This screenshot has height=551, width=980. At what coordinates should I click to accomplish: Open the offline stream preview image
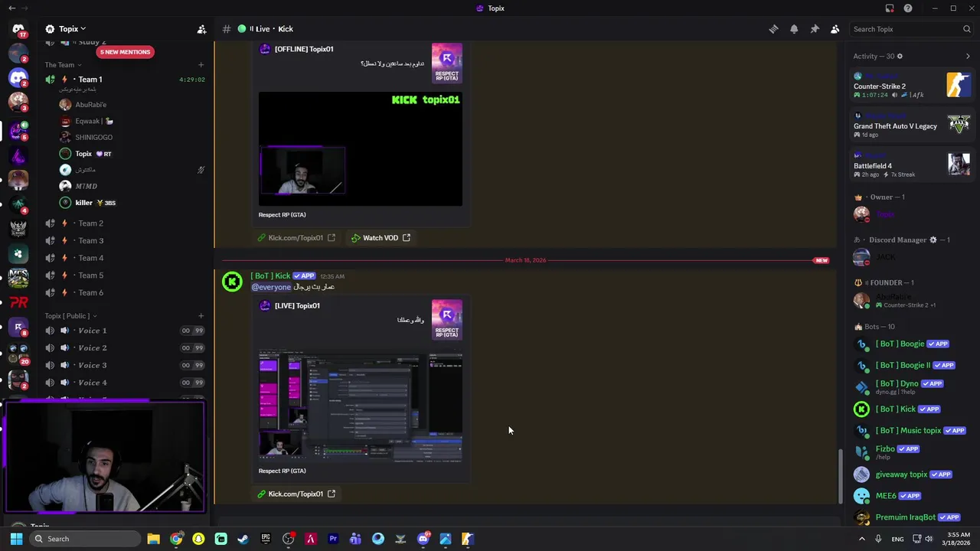(x=361, y=149)
